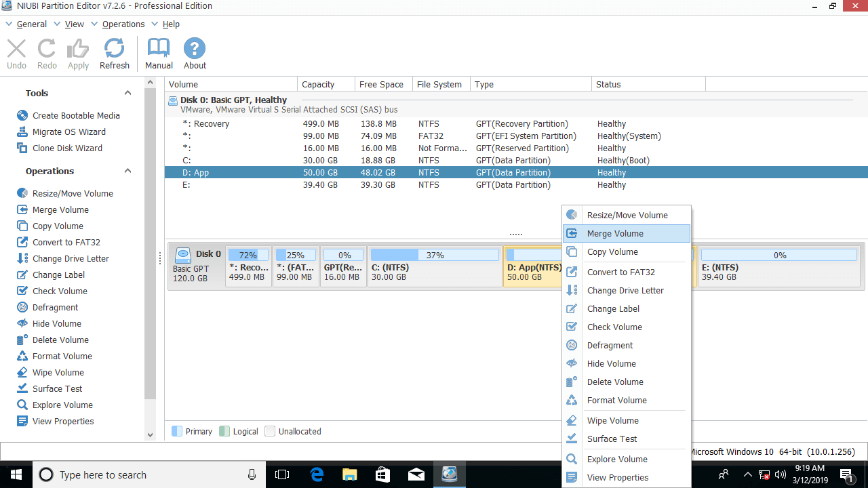The height and width of the screenshot is (488, 868).
Task: Click the Create Bootable Media icon
Action: (x=22, y=116)
